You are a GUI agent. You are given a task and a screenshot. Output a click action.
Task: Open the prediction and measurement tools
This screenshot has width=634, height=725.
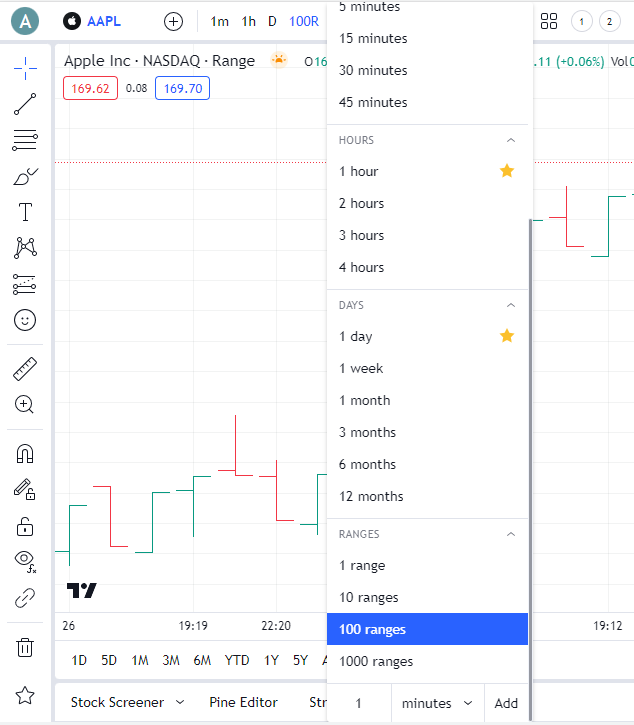[x=25, y=284]
